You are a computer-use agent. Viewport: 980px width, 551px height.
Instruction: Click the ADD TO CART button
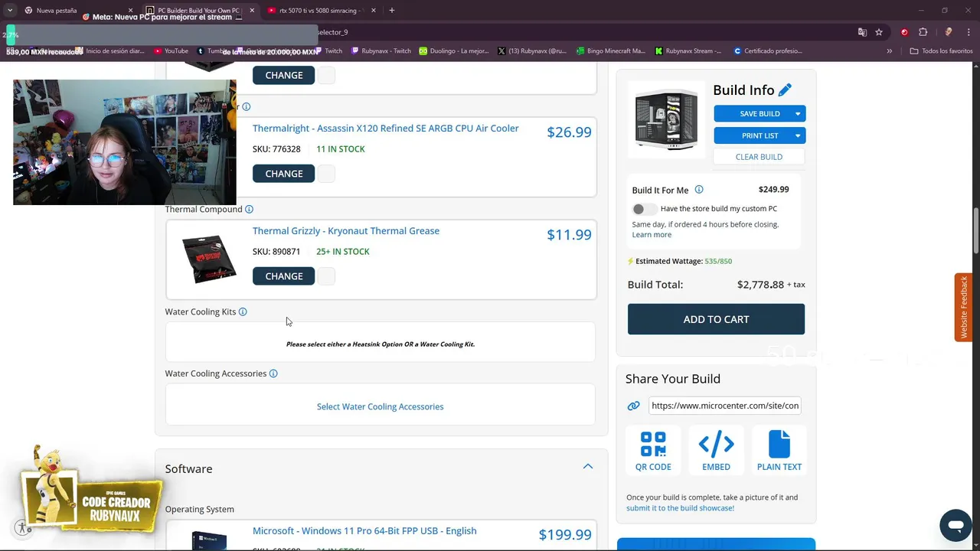(x=716, y=319)
